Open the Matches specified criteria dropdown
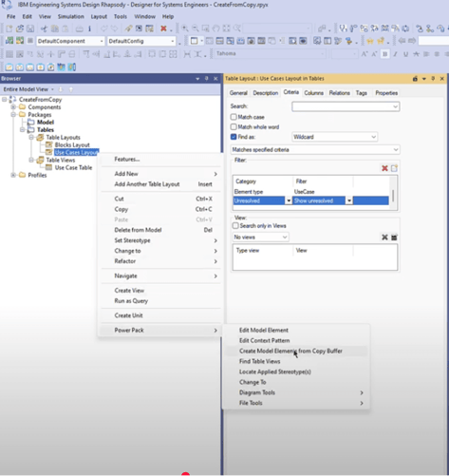This screenshot has height=476, width=449. click(x=396, y=149)
